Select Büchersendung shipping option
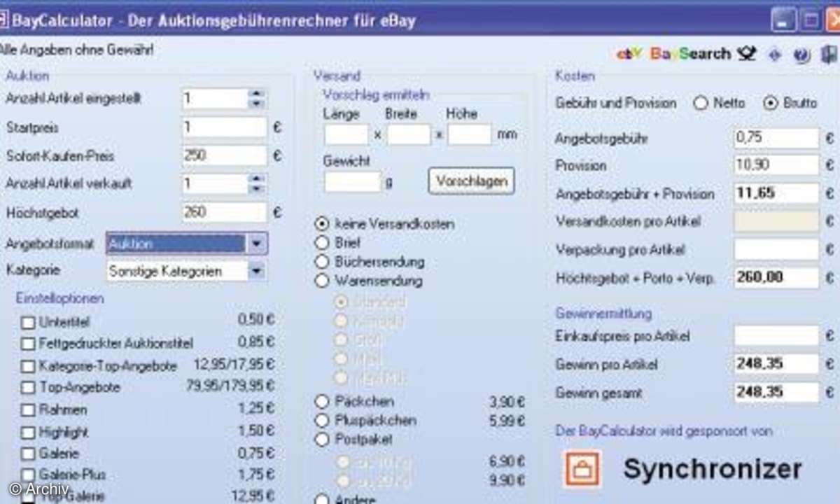Screen dimensions: 840x504 322,262
